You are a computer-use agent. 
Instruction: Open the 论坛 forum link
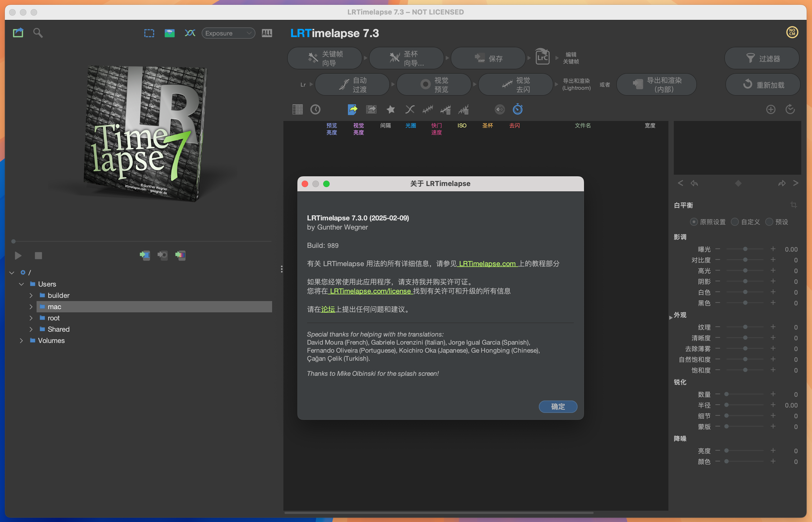tap(328, 309)
